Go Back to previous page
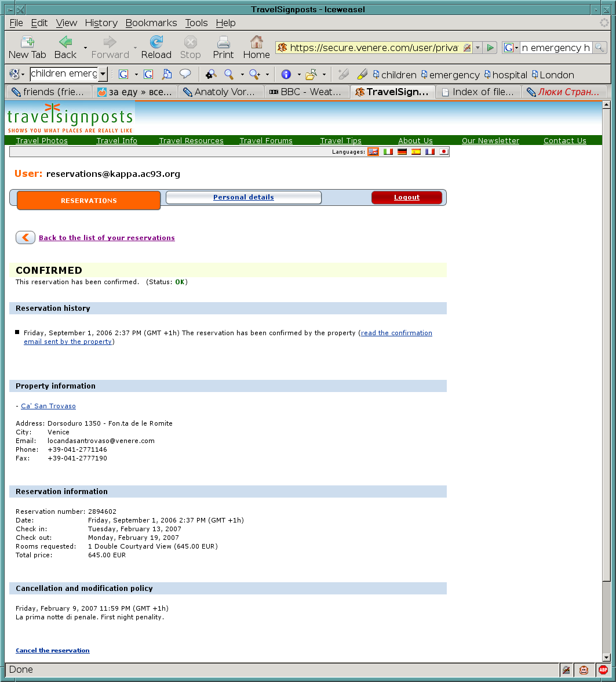 [x=65, y=48]
